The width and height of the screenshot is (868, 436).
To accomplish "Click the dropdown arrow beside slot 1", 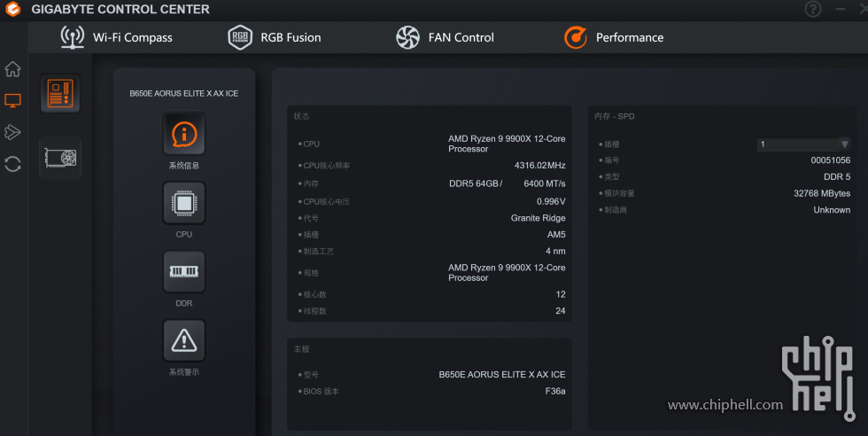I will [844, 144].
